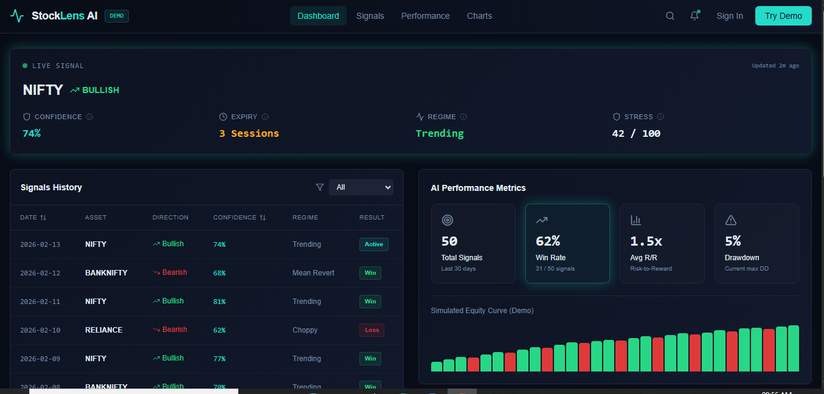Click the first green bar of the equity curve

436,367
